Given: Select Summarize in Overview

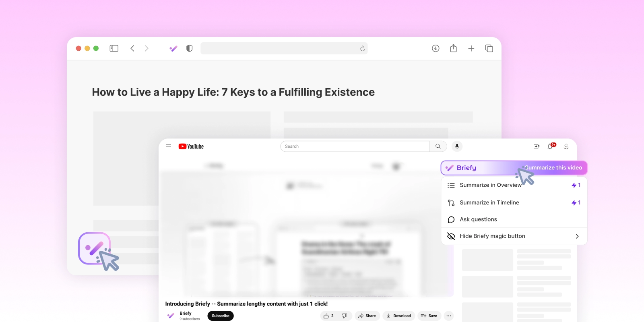Looking at the screenshot, I should pyautogui.click(x=514, y=185).
